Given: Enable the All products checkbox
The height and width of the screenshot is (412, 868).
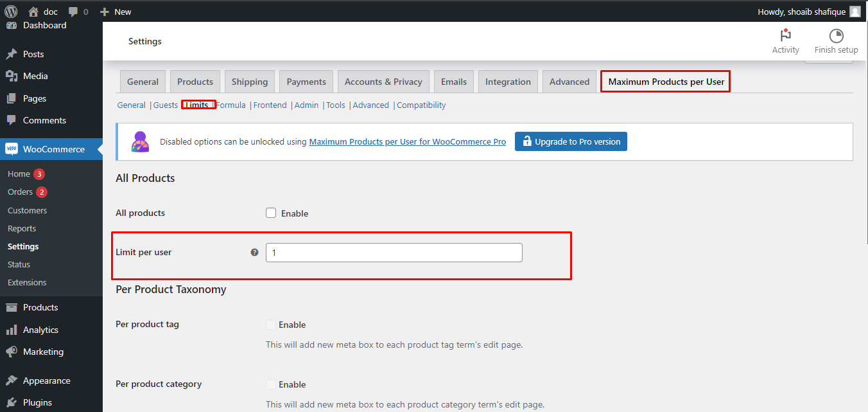Looking at the screenshot, I should tap(271, 213).
